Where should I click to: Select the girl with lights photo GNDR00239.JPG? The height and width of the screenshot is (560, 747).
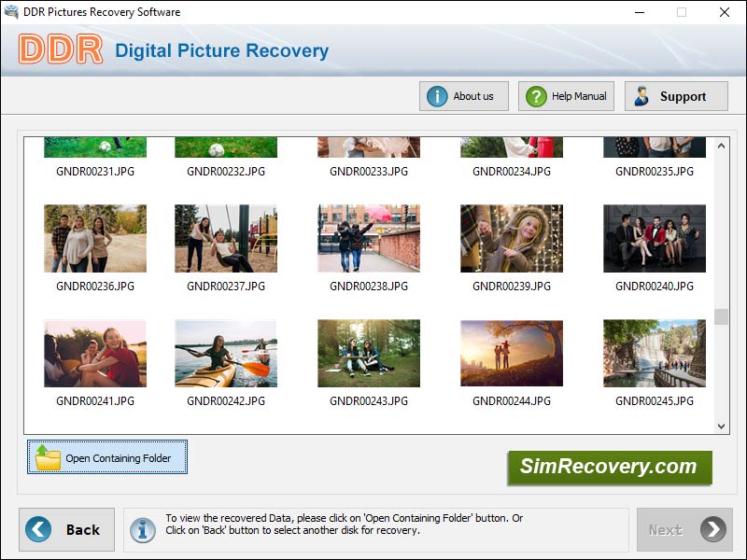click(512, 239)
